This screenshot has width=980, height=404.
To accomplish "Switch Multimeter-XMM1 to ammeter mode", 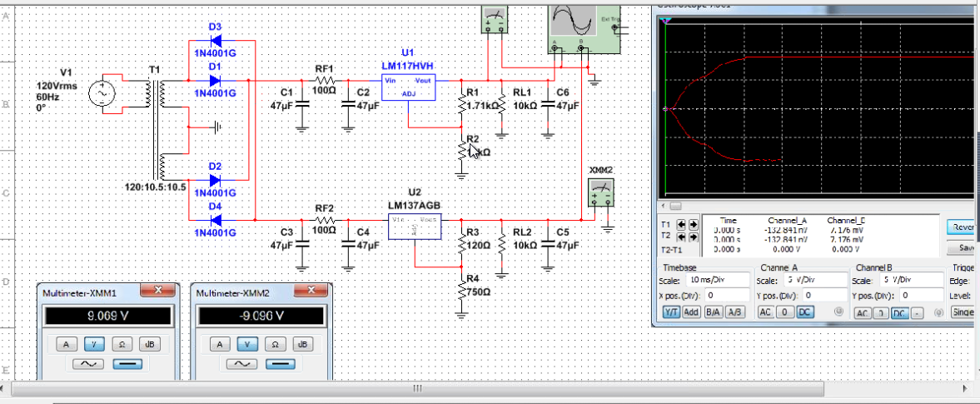I will click(x=66, y=344).
